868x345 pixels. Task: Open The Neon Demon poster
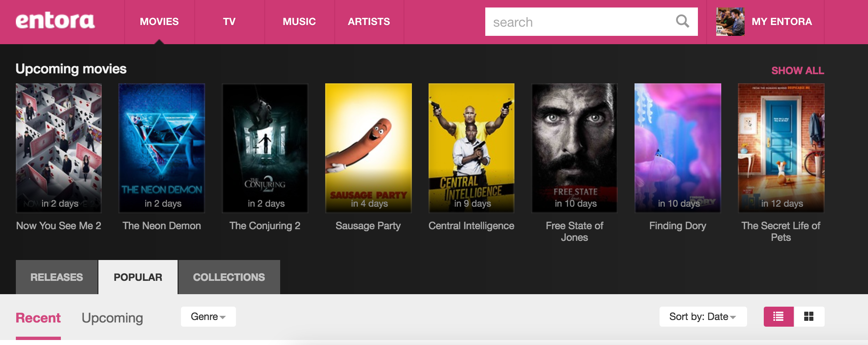(x=162, y=148)
